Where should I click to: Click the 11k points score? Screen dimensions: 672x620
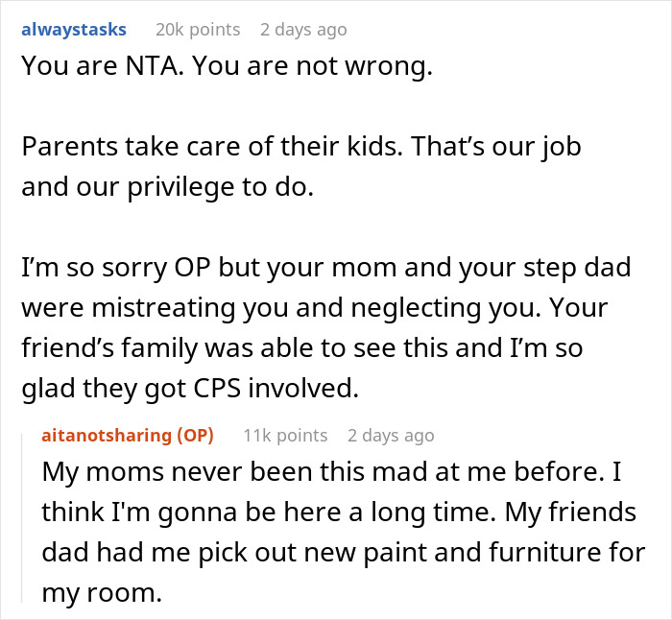(285, 436)
